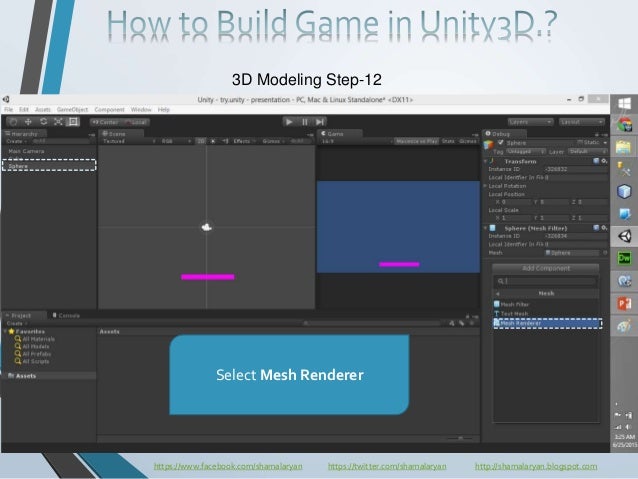638x479 pixels.
Task: Open the 16:9 aspect ratio dropdown
Action: [356, 141]
